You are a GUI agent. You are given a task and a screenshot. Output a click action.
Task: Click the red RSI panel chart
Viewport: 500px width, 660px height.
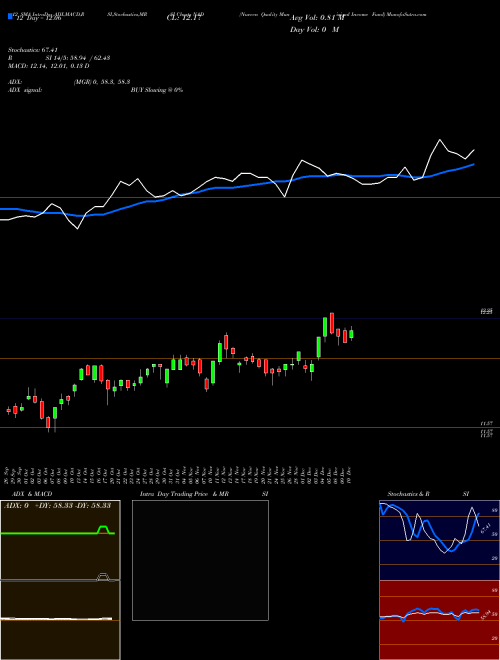pyautogui.click(x=439, y=620)
